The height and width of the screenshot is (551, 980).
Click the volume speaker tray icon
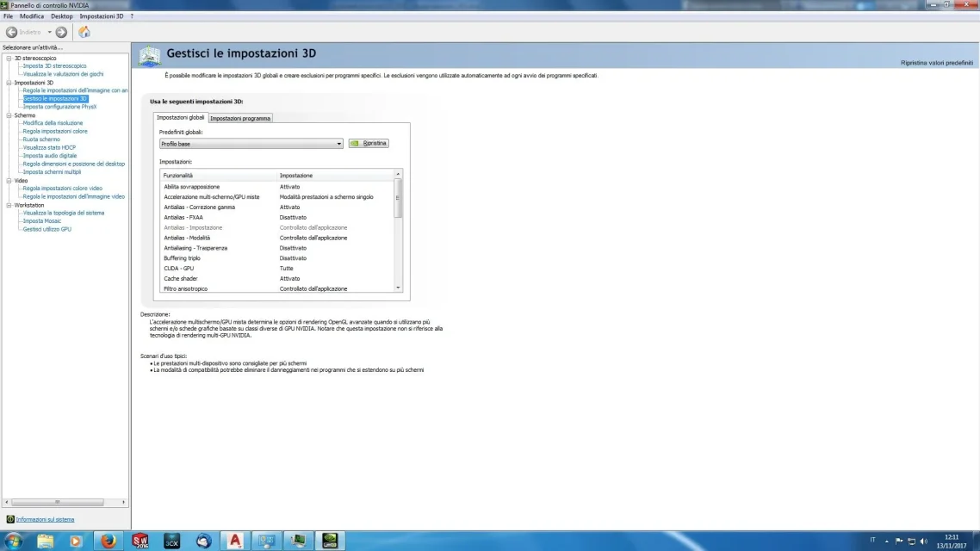[924, 541]
